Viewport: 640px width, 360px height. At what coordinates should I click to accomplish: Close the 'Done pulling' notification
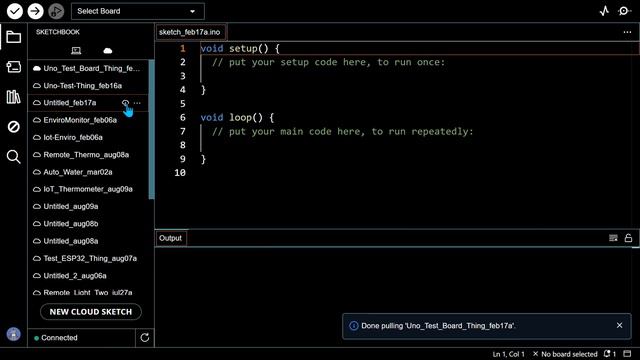pyautogui.click(x=620, y=325)
